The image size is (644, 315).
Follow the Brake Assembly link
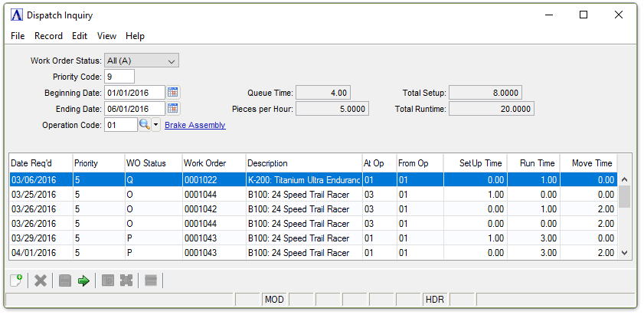tap(195, 125)
